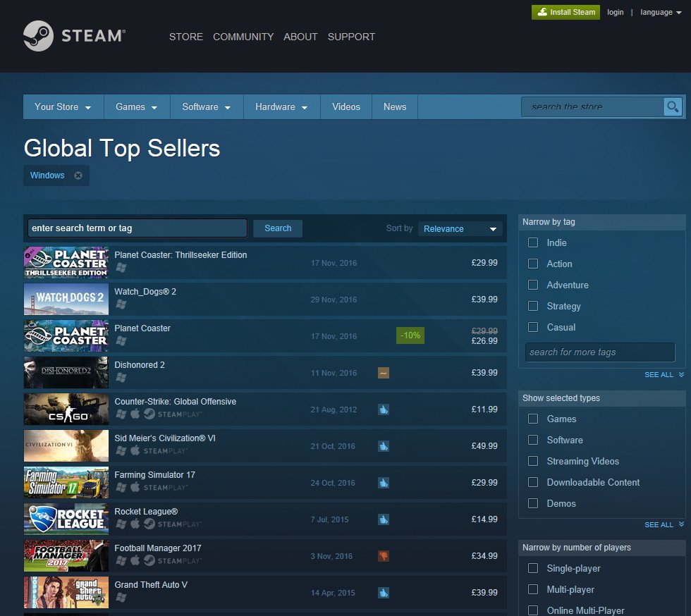
Task: Open the SUPPORT menu item
Action: pos(351,37)
